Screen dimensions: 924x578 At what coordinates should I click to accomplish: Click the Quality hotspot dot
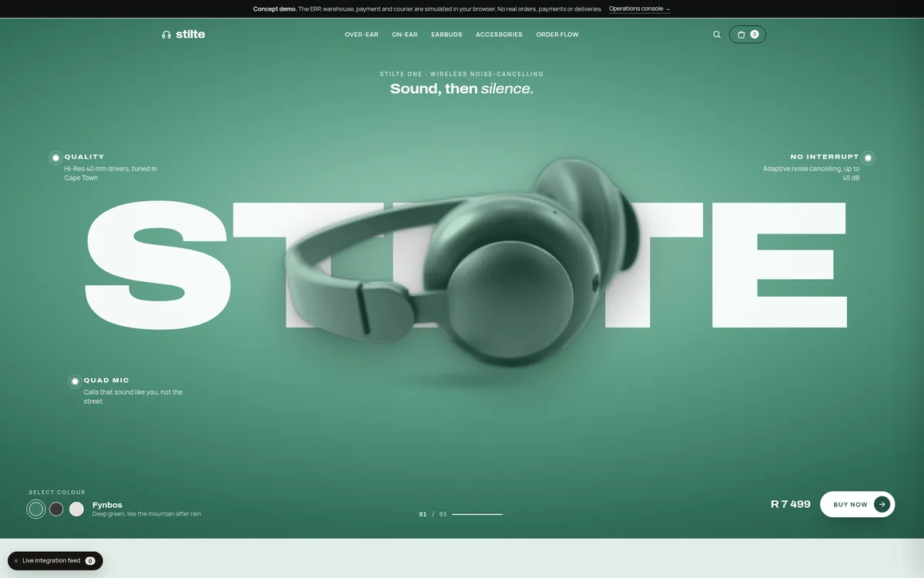(55, 158)
